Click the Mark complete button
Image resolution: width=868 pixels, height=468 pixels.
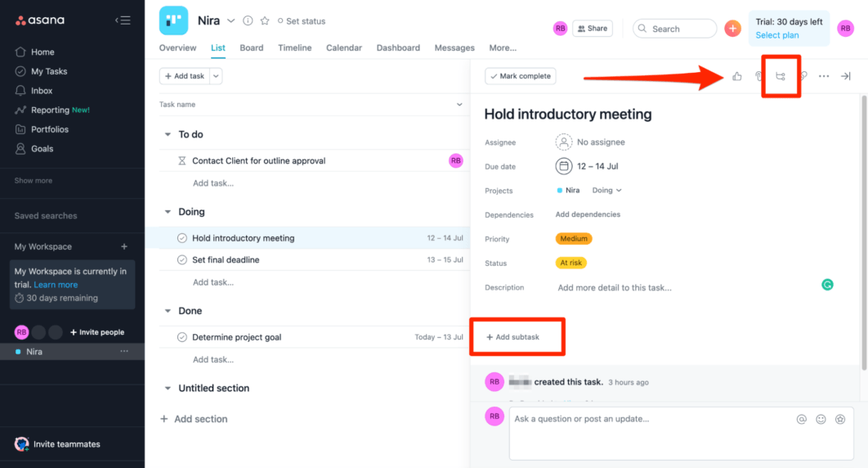click(521, 76)
